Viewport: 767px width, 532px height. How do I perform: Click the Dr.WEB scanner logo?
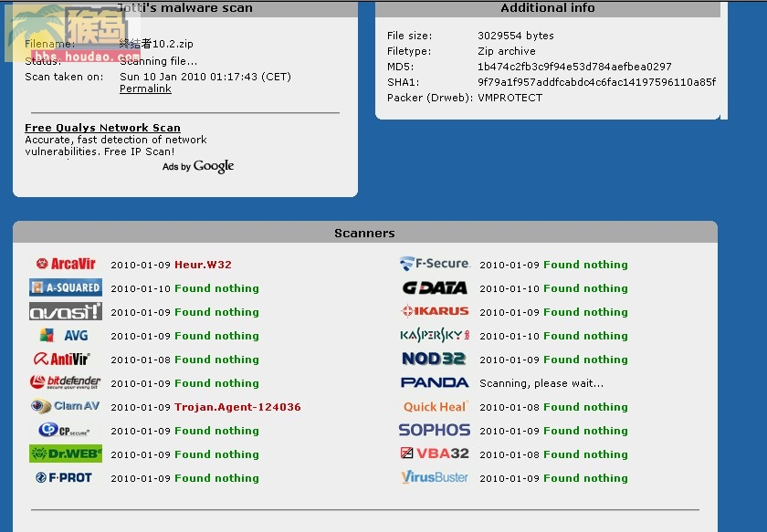[x=66, y=454]
